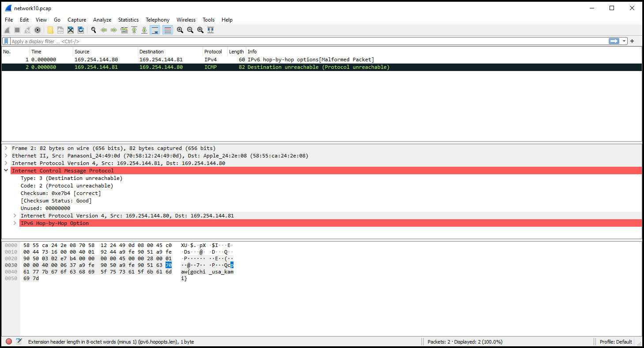Screen dimensions: 644x348
Task: Collapse the Internet Control Message Protocol tree
Action: (x=6, y=171)
